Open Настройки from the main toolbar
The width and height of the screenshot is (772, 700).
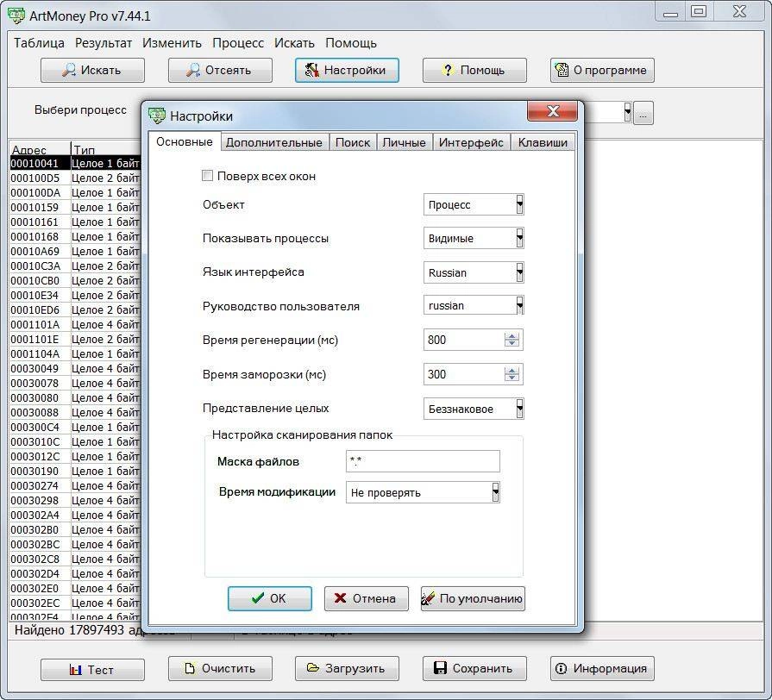coord(347,71)
